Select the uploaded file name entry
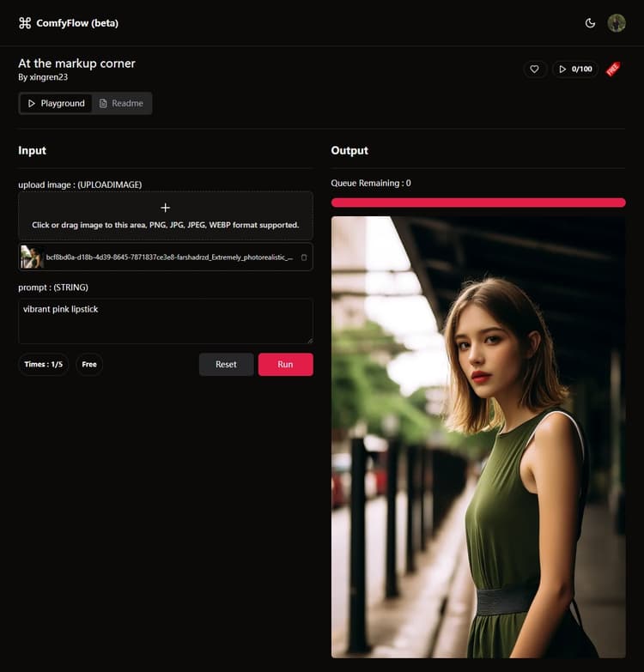644x672 pixels. [169, 257]
